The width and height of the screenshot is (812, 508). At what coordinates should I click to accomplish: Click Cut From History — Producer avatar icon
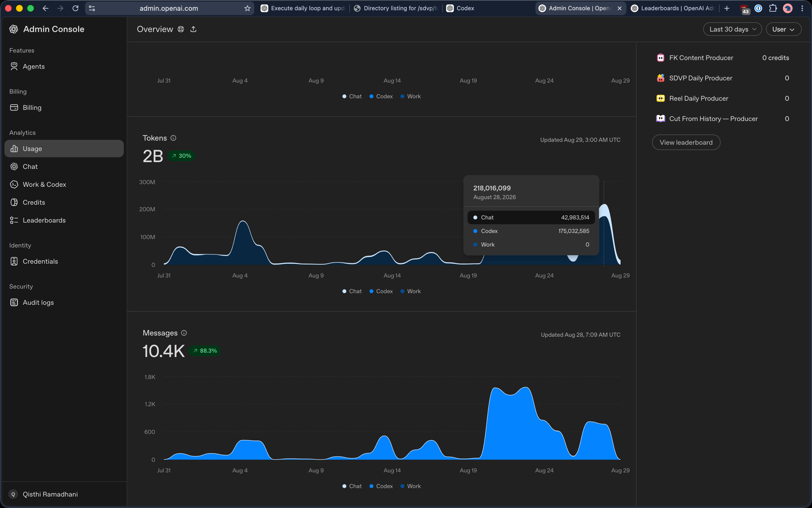pyautogui.click(x=661, y=119)
